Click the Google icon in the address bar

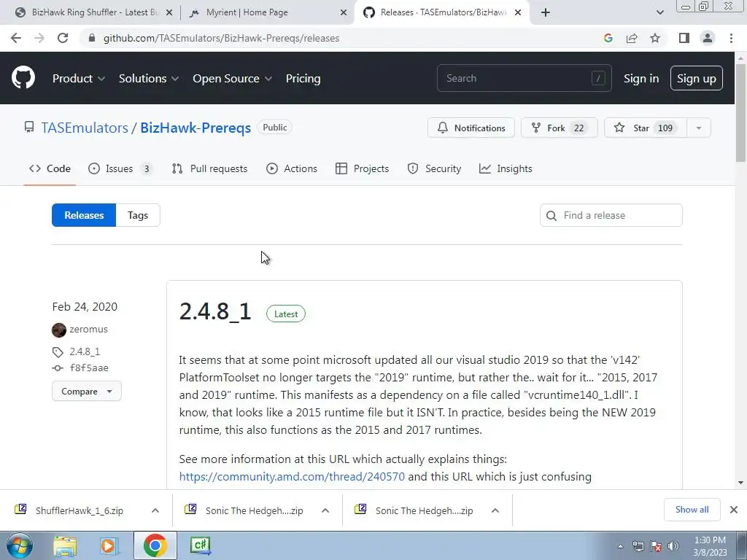(608, 38)
